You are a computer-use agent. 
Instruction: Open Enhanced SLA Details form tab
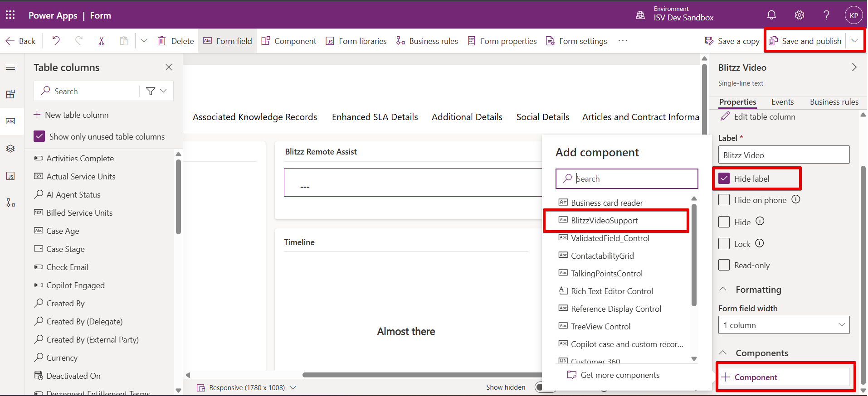point(375,117)
